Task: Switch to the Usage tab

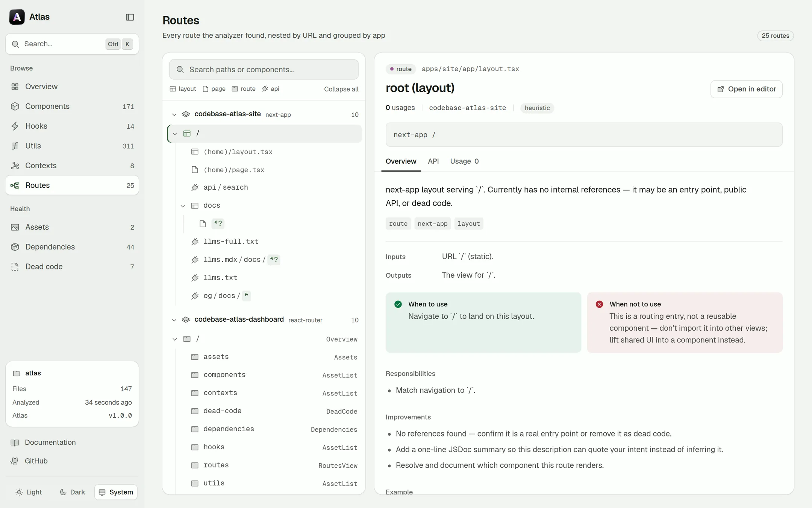Action: (464, 161)
